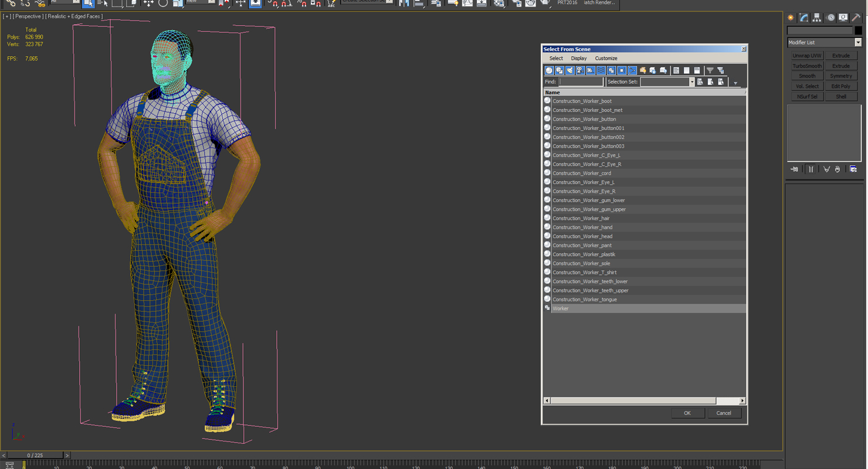Select the Worker group row

(645, 308)
